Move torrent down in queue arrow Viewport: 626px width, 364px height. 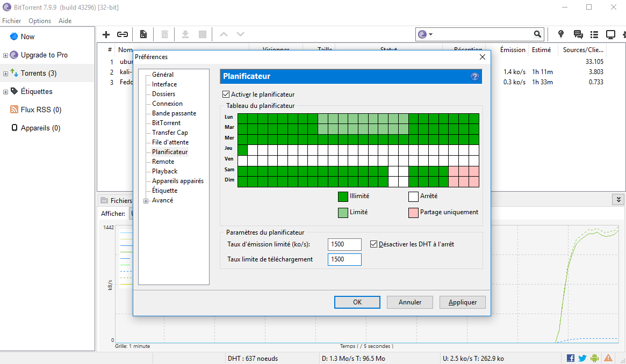240,34
